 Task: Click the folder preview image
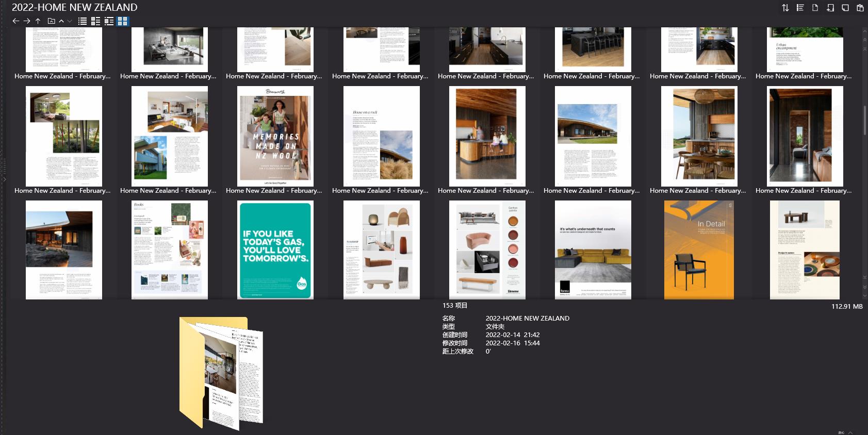click(221, 373)
